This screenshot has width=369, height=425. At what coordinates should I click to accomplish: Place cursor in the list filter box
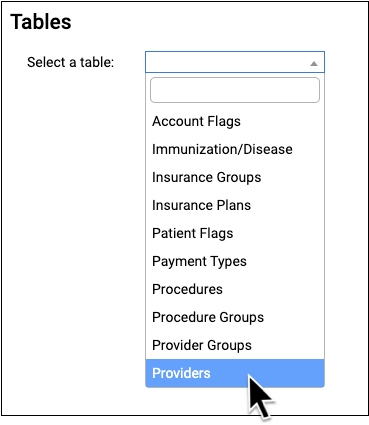coord(235,90)
